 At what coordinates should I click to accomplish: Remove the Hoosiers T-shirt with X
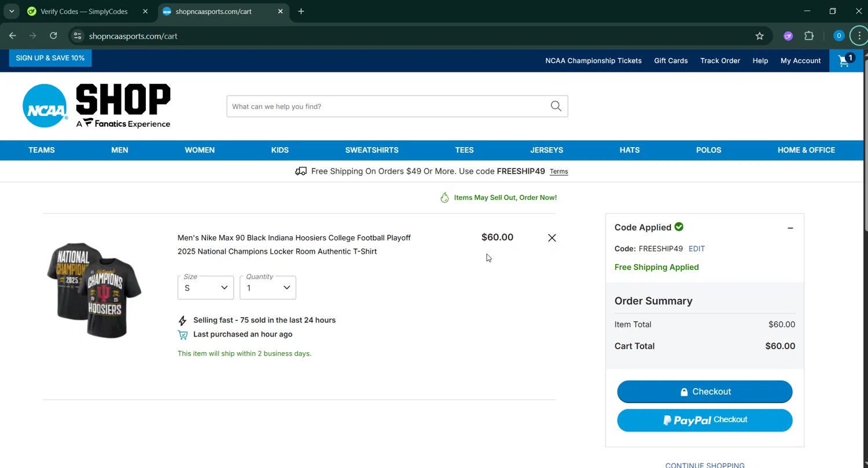click(x=552, y=237)
